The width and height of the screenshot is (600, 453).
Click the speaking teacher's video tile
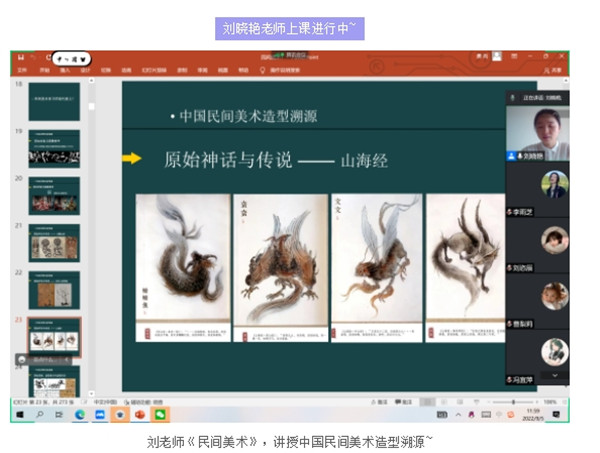click(538, 133)
